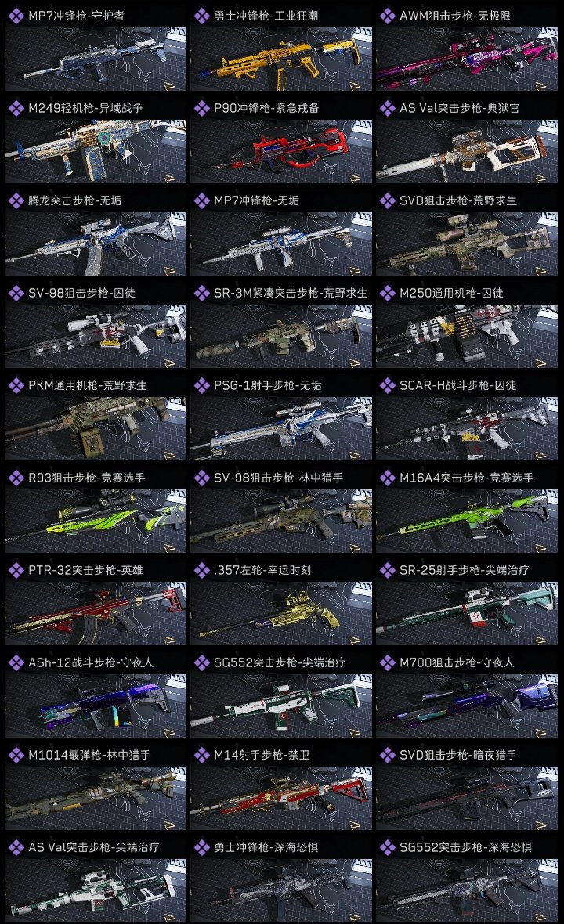The height and width of the screenshot is (924, 564).
Task: Click the MP7冲锋枪-守护者 weapon skin thumbnail
Action: point(96,59)
